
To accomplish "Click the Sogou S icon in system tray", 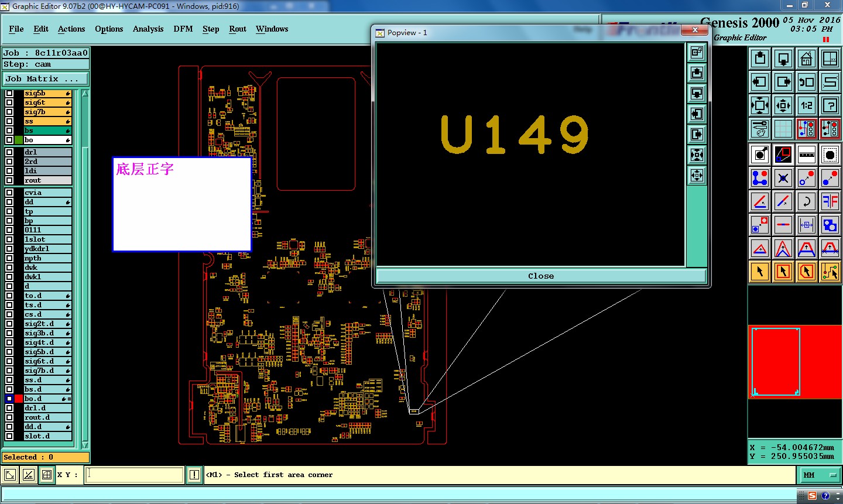I will click(812, 496).
